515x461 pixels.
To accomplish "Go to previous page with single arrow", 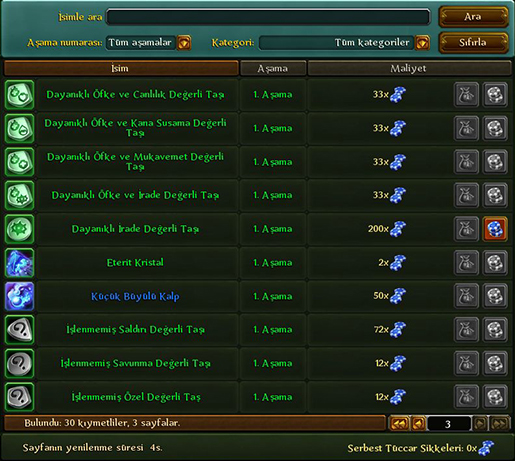I will [x=419, y=424].
